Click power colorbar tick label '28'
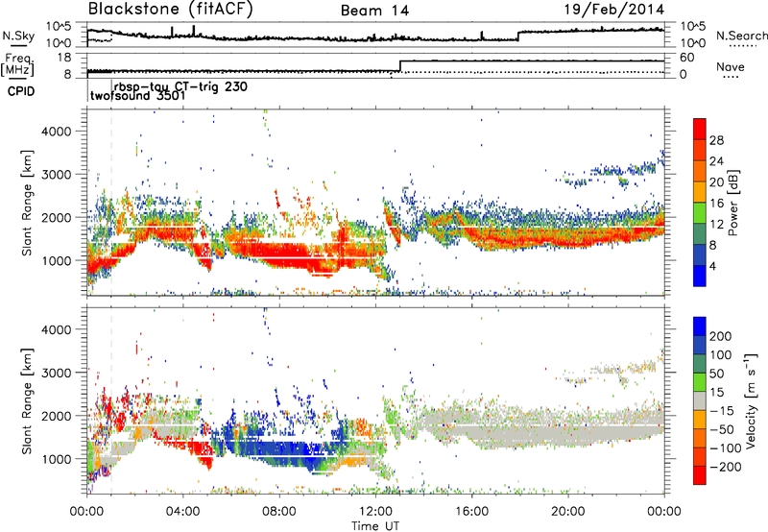Screen dimensions: 768x532 [x=716, y=140]
